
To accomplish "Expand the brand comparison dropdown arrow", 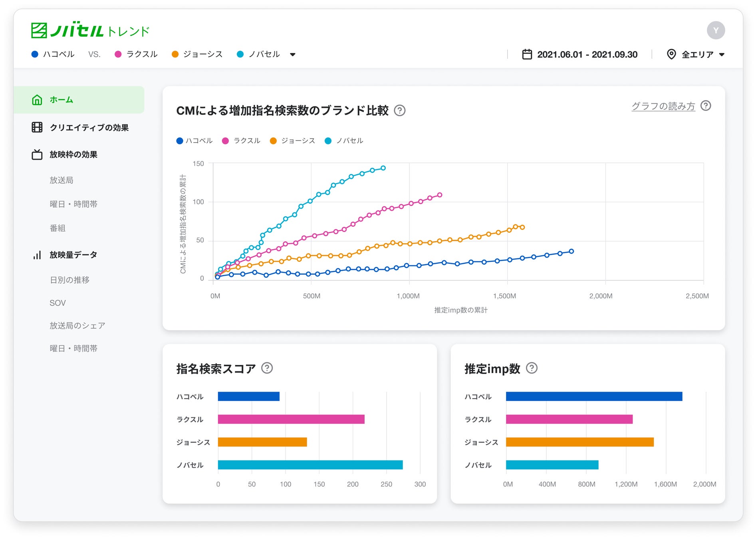I will 293,55.
